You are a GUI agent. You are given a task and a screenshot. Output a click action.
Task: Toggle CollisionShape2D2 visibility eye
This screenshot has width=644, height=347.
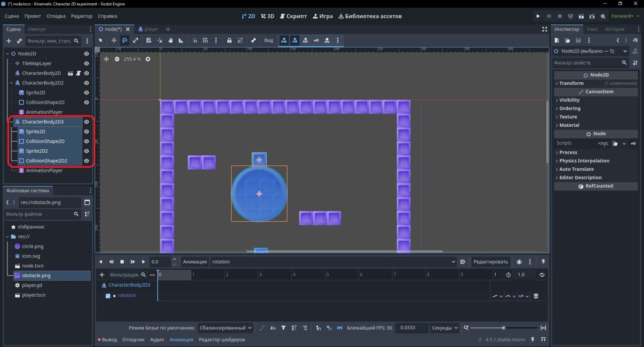click(86, 161)
